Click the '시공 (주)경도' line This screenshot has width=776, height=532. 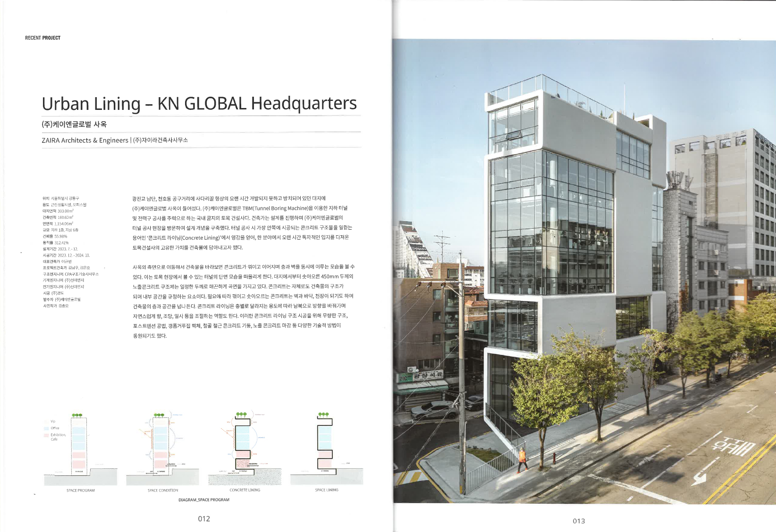[x=53, y=293]
